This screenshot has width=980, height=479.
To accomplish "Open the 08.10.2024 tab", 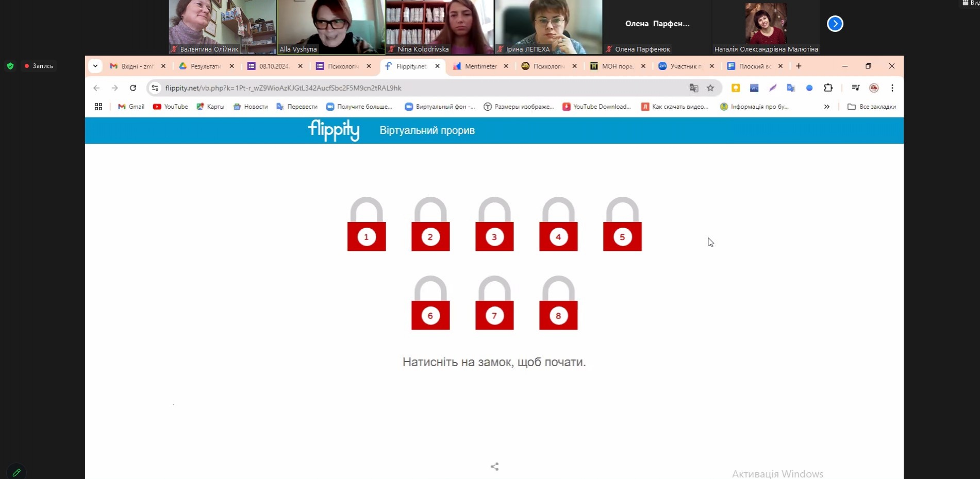I will tap(274, 66).
